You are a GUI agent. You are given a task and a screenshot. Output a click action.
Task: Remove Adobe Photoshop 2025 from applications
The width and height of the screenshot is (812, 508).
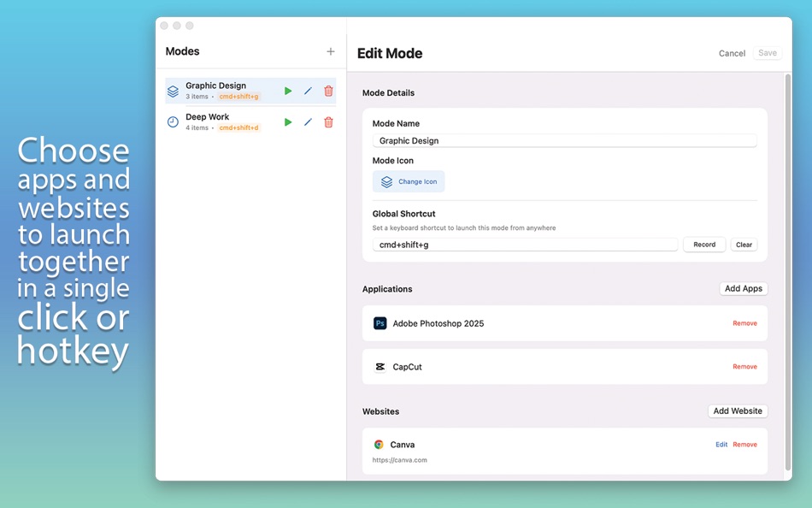pos(744,323)
